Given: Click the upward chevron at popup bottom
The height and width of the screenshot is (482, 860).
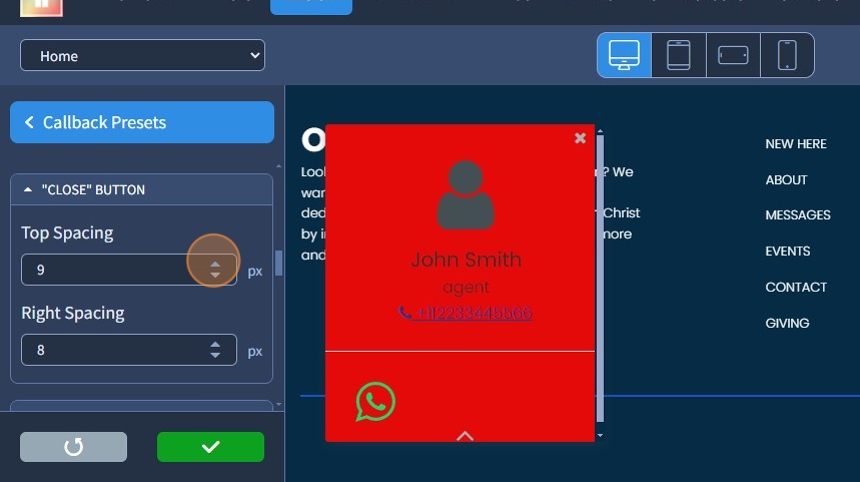Looking at the screenshot, I should click(465, 436).
